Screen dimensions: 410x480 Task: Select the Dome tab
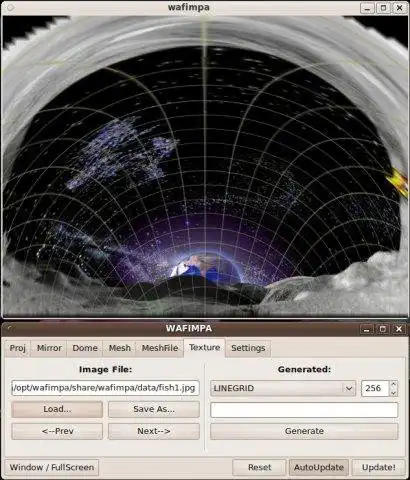[85, 348]
